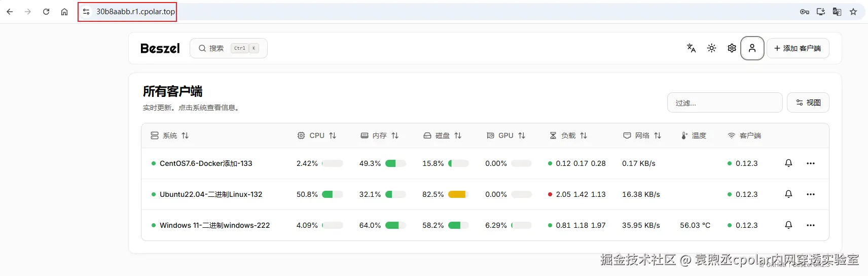Click Ubuntu load values 2.05 1.42 1.13

pos(581,194)
